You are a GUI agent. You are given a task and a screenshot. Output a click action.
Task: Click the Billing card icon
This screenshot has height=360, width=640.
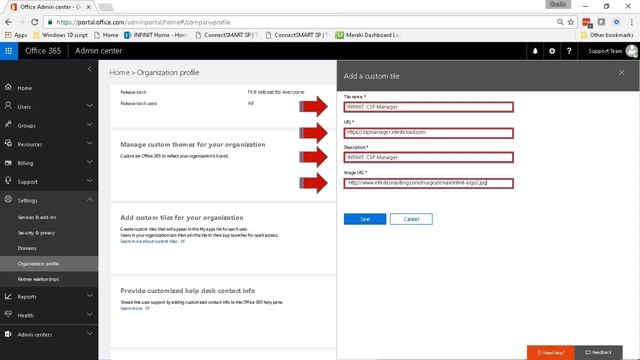click(8, 162)
